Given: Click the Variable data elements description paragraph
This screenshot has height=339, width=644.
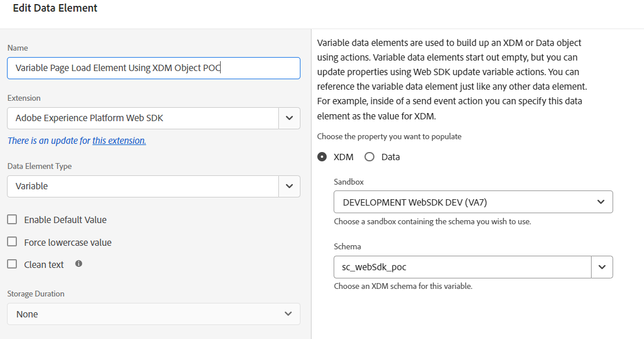Looking at the screenshot, I should point(451,79).
